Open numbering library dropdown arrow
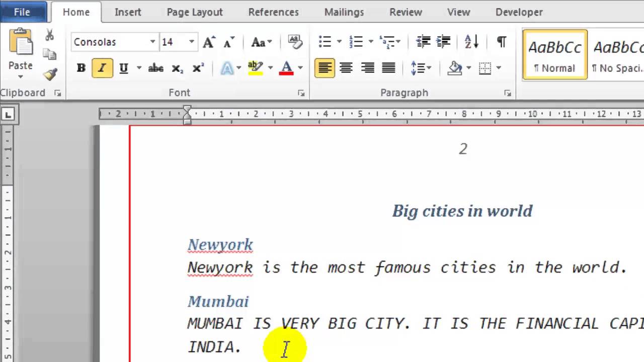Screen dimensions: 644x362 [370, 42]
